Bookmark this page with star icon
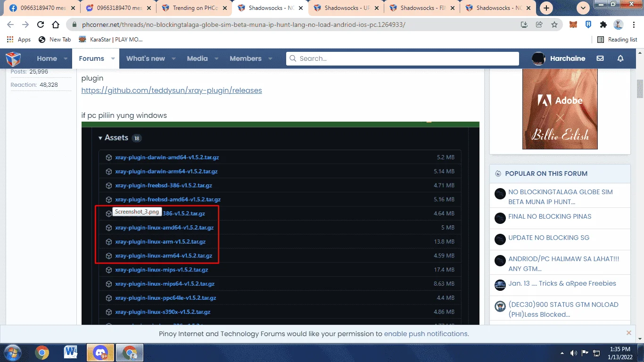This screenshot has width=644, height=362. pos(554,25)
